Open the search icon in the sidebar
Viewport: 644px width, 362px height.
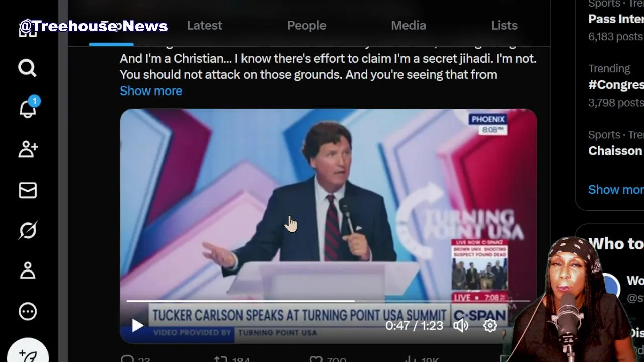coord(27,68)
